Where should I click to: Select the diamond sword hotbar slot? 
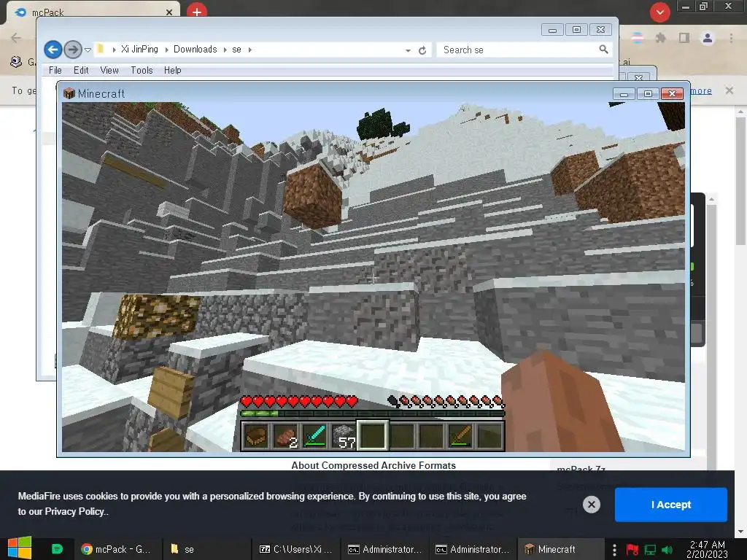point(314,436)
